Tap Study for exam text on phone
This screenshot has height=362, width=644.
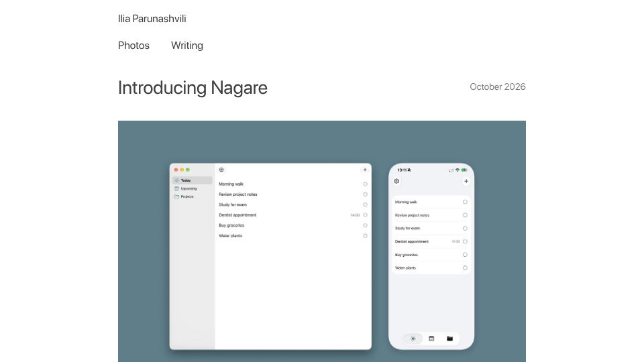[x=407, y=228]
